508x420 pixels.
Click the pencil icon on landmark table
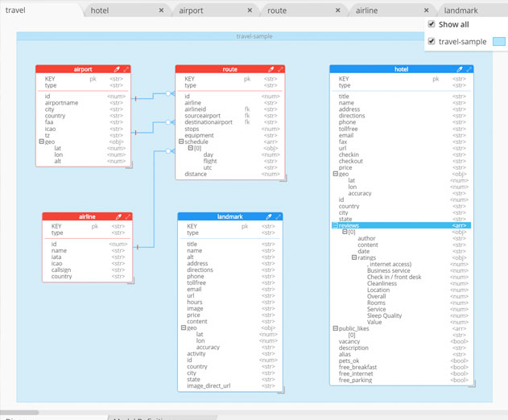pyautogui.click(x=269, y=216)
